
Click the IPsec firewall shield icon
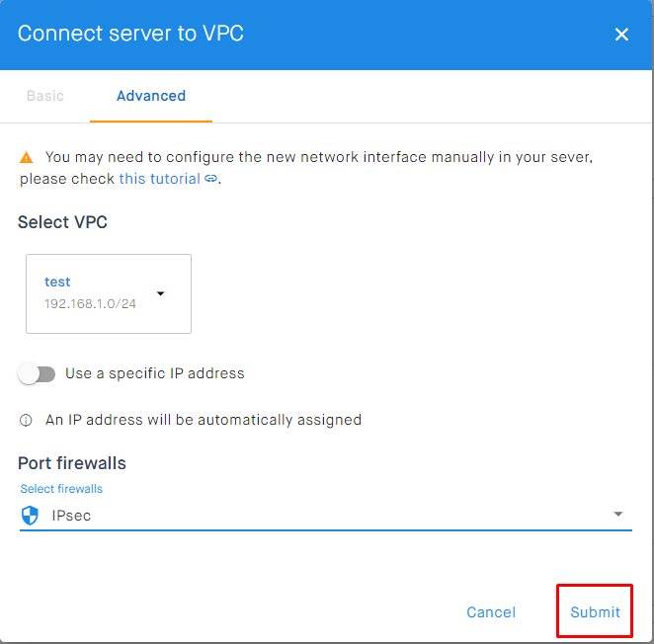tap(30, 515)
